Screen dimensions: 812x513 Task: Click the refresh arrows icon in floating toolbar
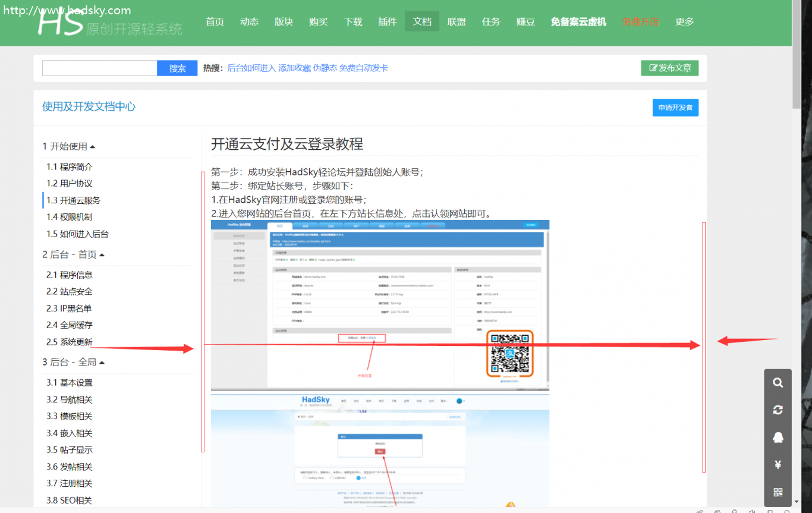point(778,410)
